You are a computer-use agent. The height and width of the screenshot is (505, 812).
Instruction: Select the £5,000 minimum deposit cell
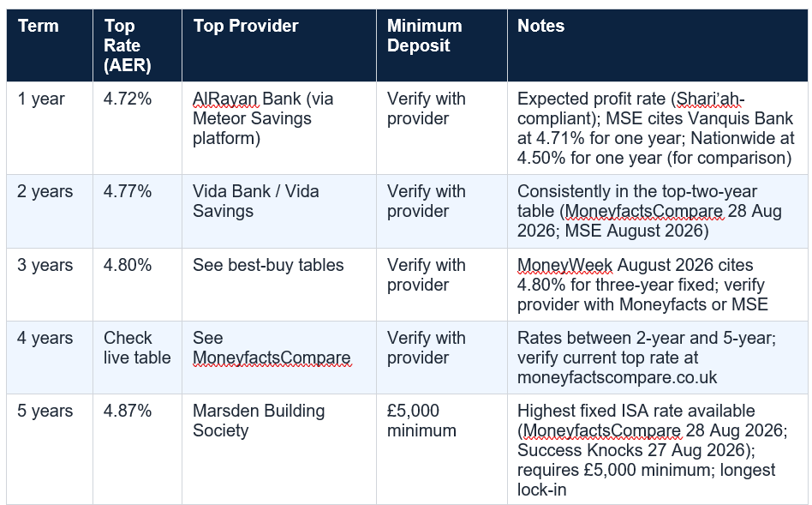(442, 449)
